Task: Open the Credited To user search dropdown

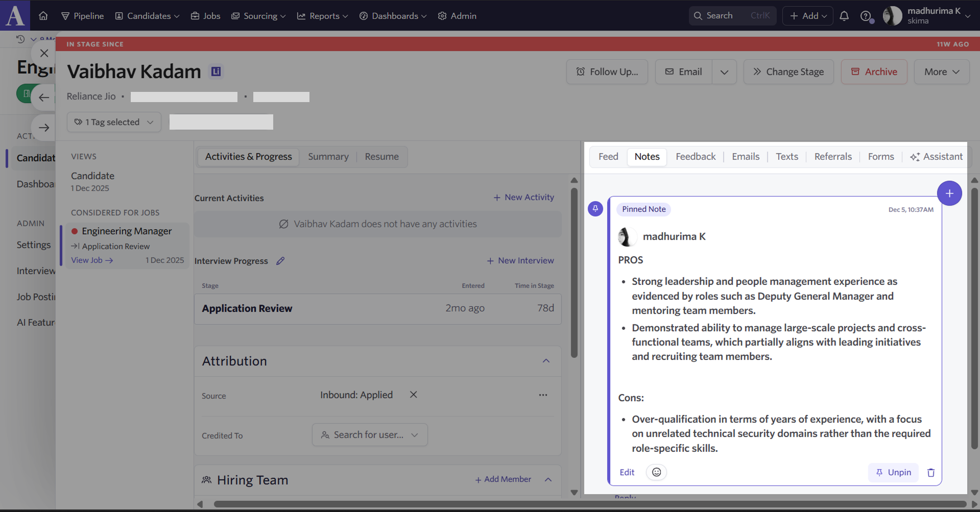Action: [370, 435]
